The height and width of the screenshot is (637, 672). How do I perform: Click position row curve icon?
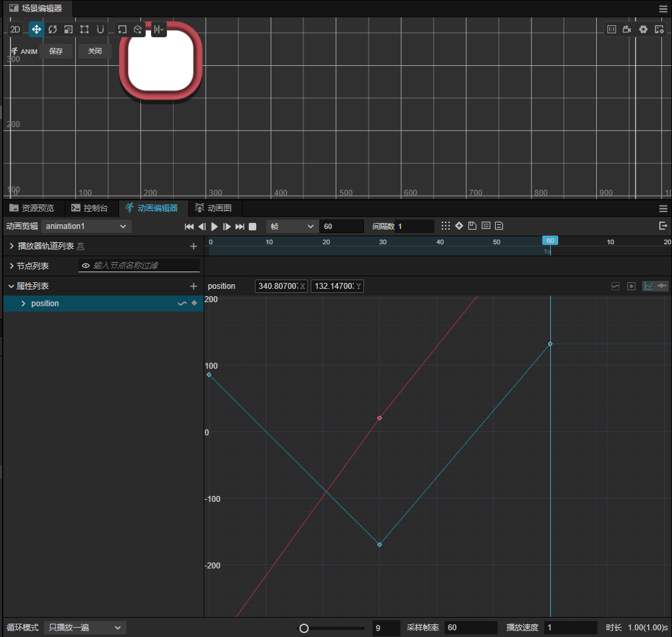[x=182, y=304]
